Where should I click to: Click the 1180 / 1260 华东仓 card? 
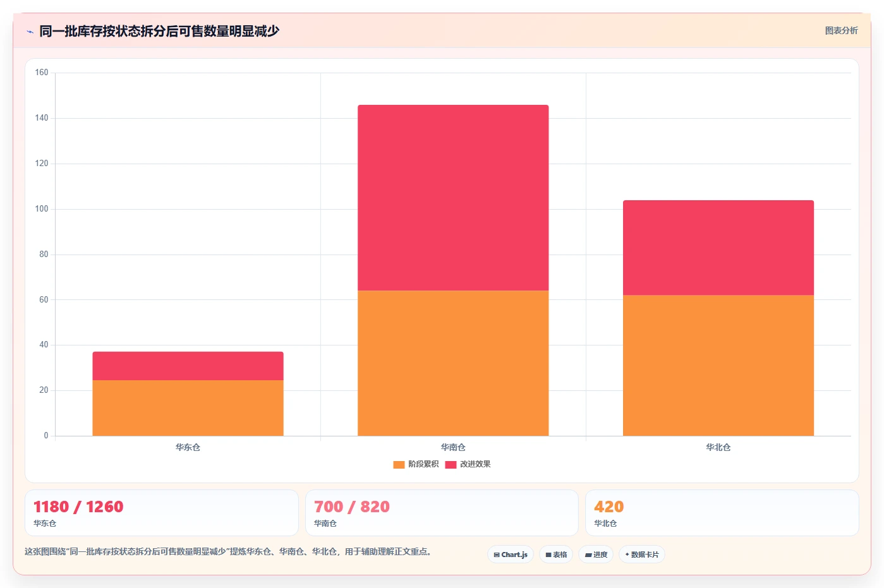tap(162, 513)
